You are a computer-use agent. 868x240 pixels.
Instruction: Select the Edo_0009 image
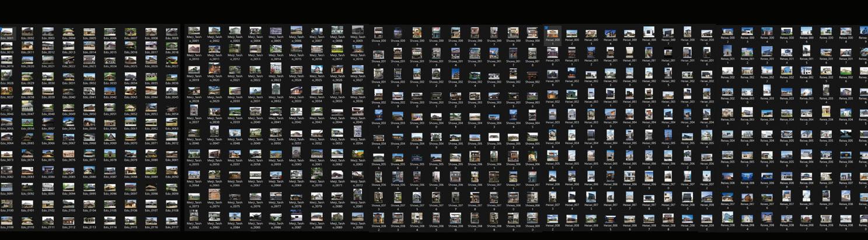coord(172,31)
